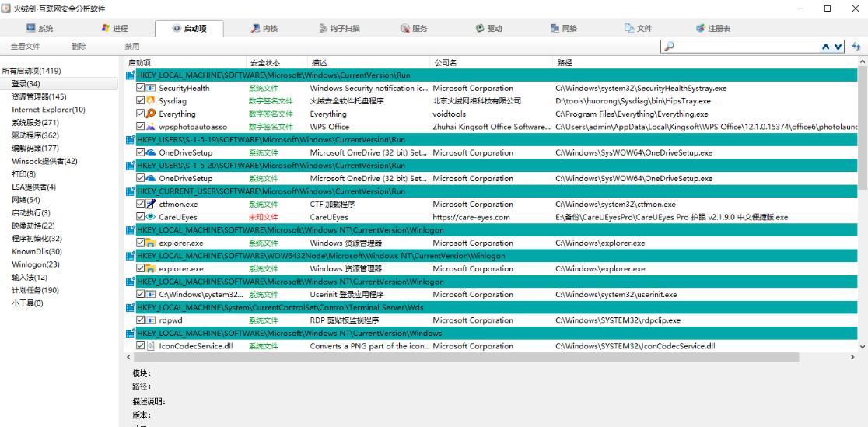Viewport: 868px width, 427px height.
Task: Jump to previous search result arrow
Action: point(826,47)
